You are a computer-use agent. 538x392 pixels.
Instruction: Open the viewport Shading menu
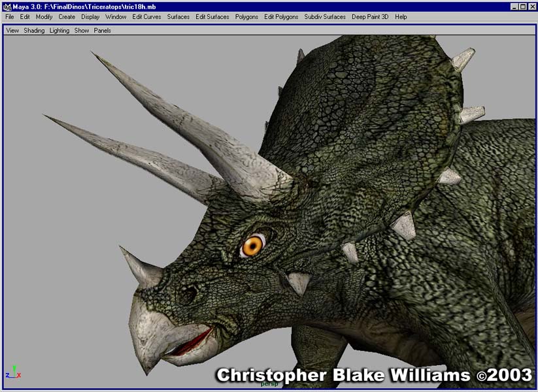34,31
